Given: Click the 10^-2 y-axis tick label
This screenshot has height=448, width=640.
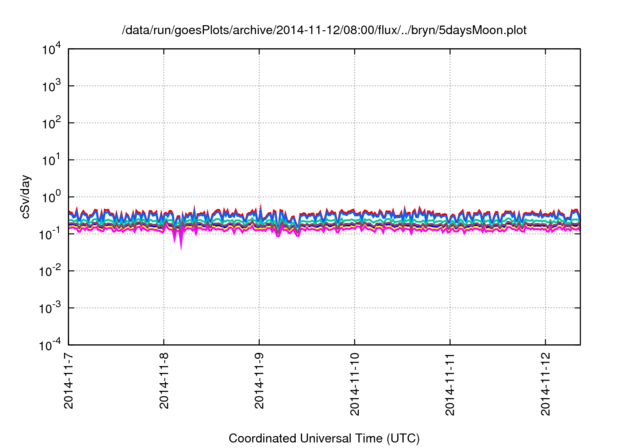Looking at the screenshot, I should 51,271.
